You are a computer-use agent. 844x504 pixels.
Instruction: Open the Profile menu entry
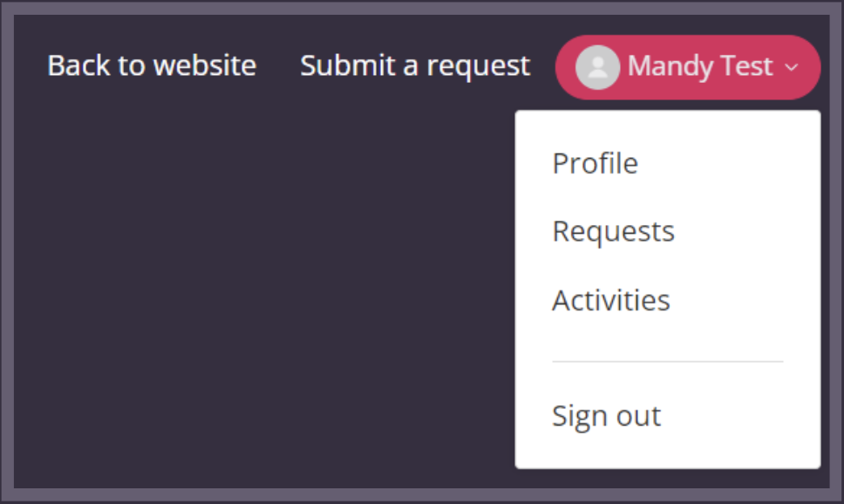[595, 163]
